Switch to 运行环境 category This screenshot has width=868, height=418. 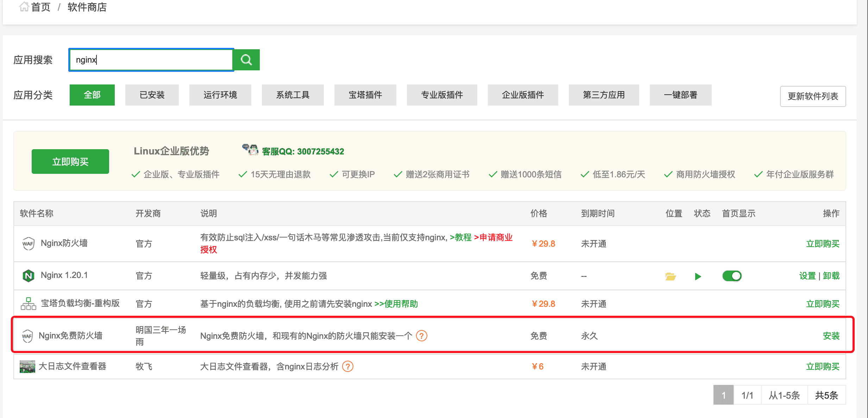click(220, 95)
